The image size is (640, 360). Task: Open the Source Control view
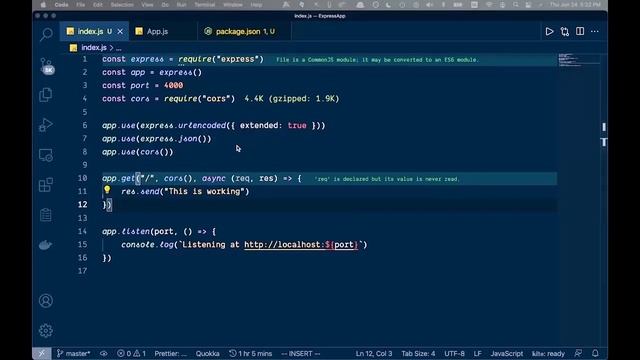point(46,65)
